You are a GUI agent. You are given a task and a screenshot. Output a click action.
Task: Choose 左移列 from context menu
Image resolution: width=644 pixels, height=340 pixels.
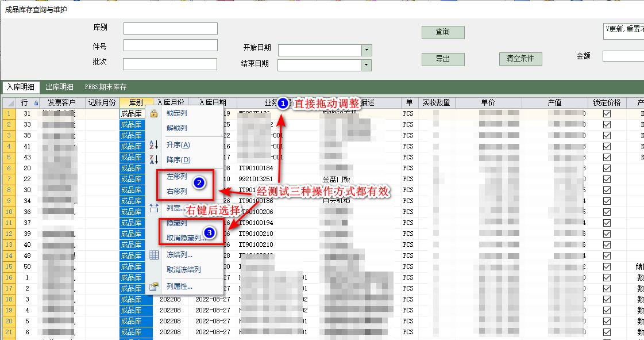177,177
